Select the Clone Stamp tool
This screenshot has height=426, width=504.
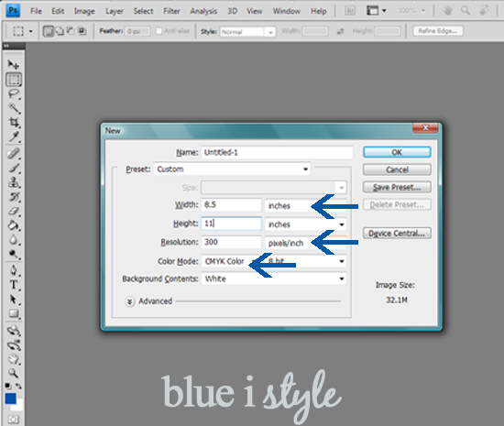pyautogui.click(x=14, y=182)
